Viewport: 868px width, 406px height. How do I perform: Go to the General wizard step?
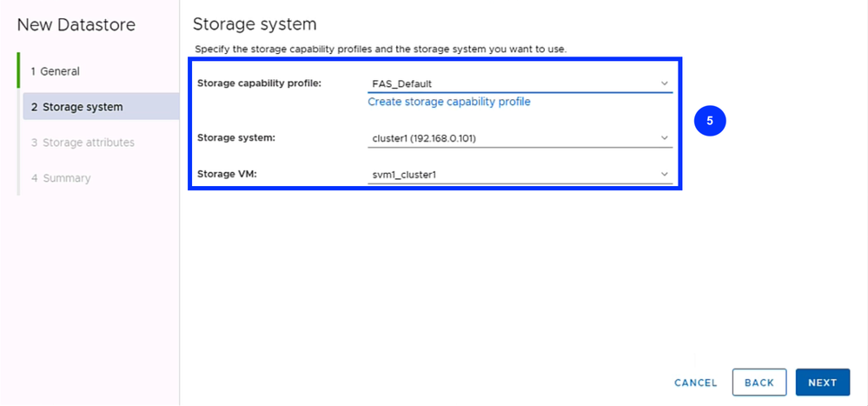55,71
